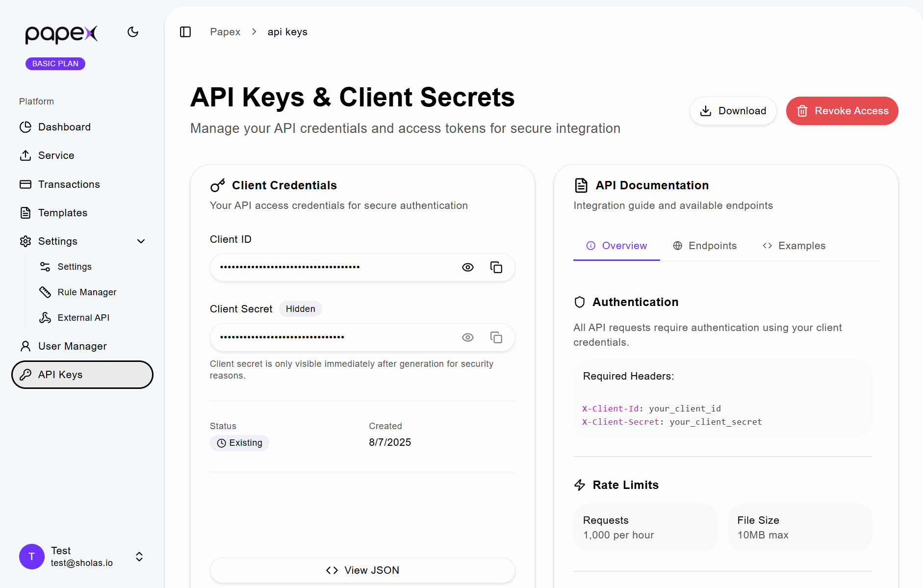This screenshot has width=923, height=588.
Task: Click the BASIC PLAN badge
Action: tap(55, 64)
